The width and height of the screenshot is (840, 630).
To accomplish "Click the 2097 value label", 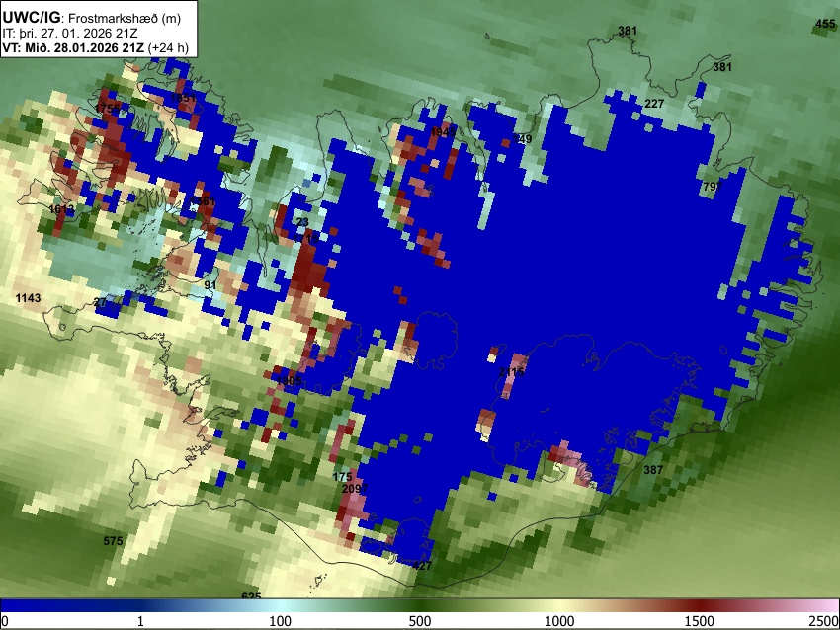I will (355, 488).
